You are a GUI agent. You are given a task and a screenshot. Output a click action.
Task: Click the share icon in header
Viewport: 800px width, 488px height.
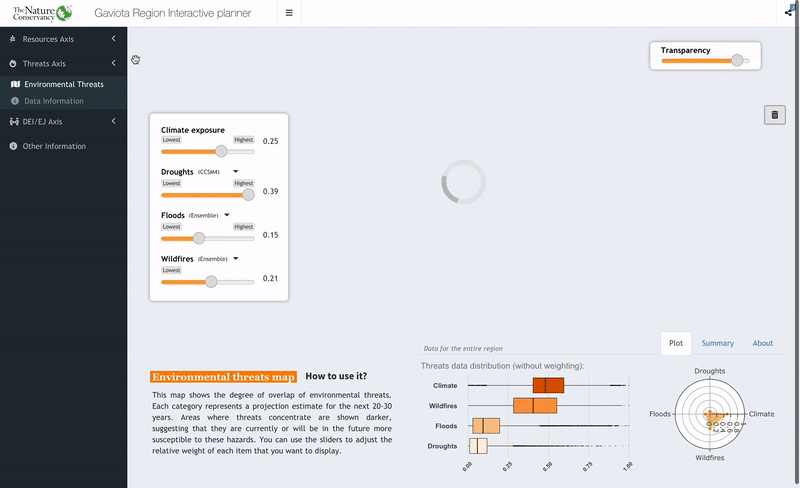pyautogui.click(x=789, y=13)
